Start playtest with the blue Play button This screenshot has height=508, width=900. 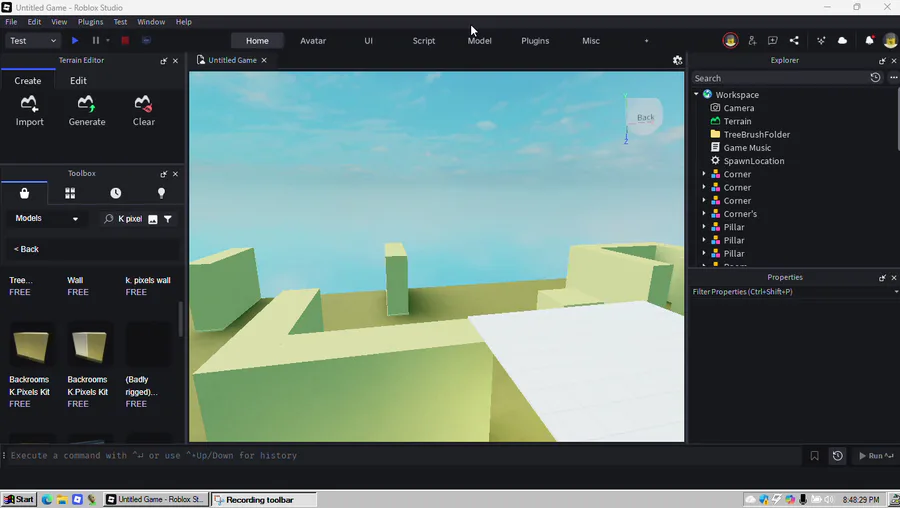coord(75,41)
